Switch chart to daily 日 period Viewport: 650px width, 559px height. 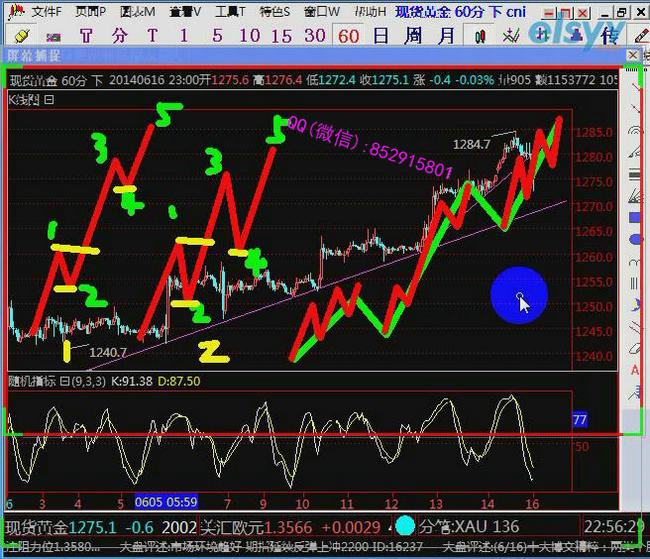coord(381,35)
